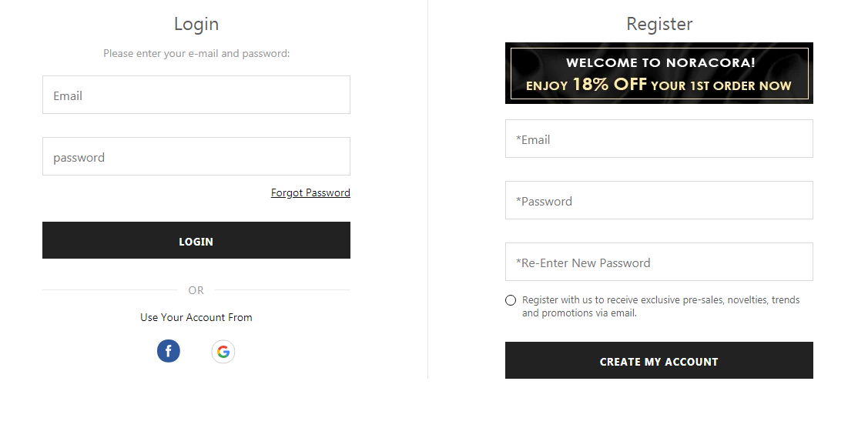Click the Register *Password field

pyautogui.click(x=659, y=201)
